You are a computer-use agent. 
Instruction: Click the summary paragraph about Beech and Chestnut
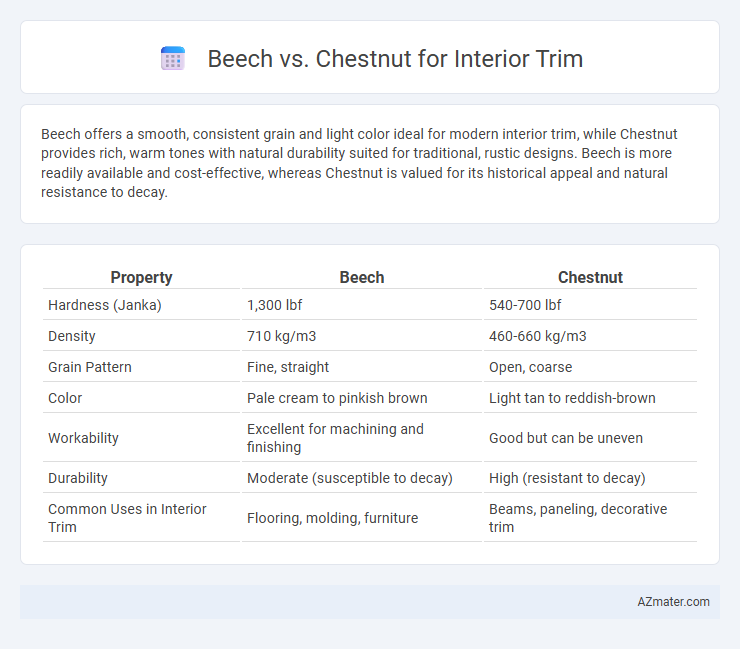[x=359, y=163]
